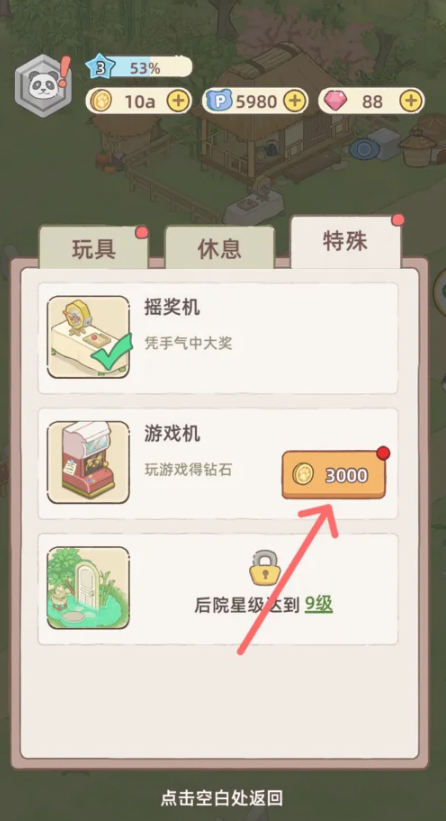Select the level 3 star badge
The image size is (446, 821).
[101, 67]
